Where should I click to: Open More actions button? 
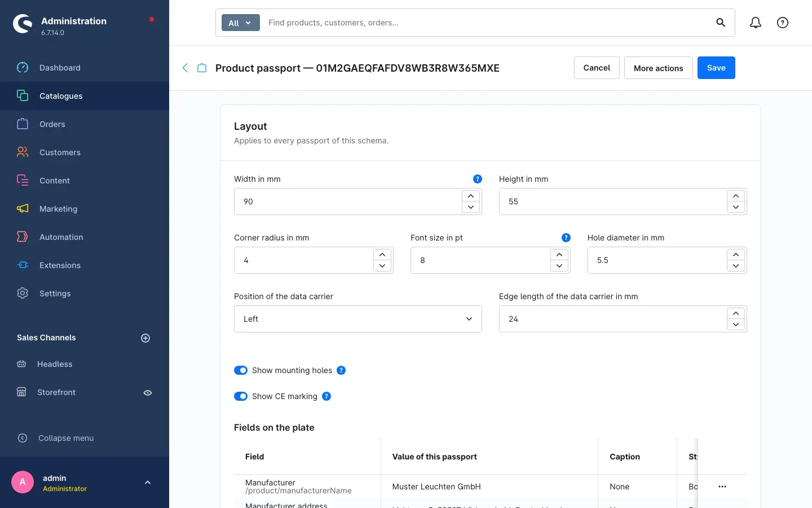[x=658, y=68]
